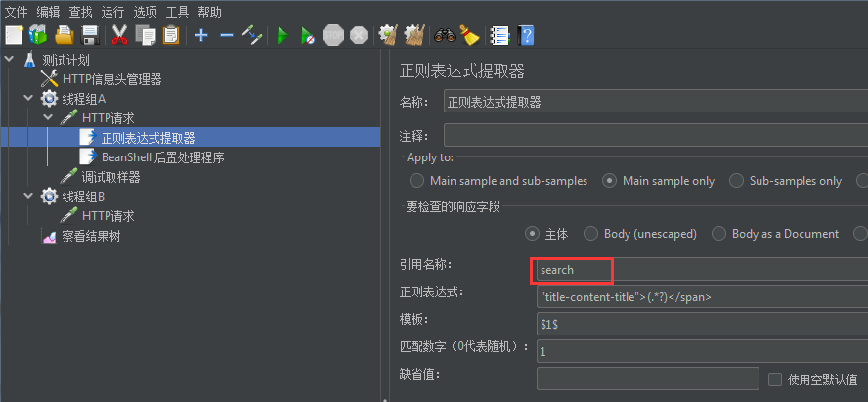This screenshot has width=868, height=402.
Task: Click the binoculars Search icon
Action: click(x=445, y=36)
